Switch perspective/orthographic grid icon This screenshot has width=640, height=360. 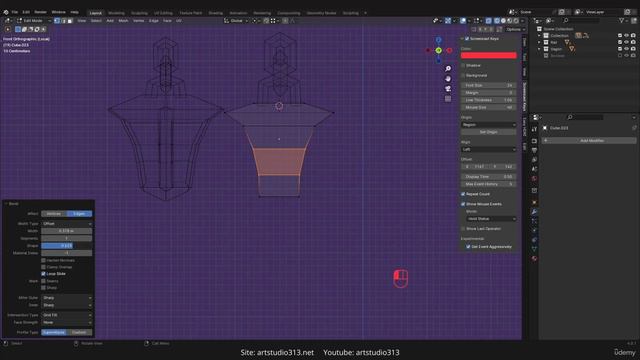pos(448,99)
